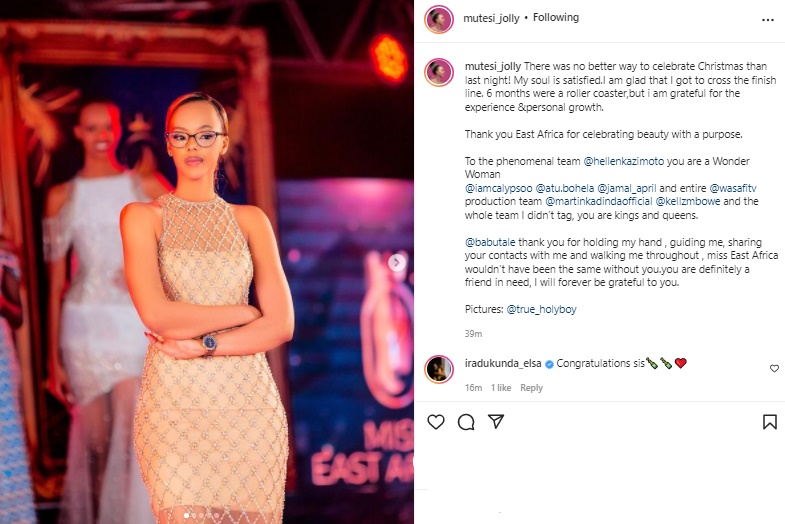The image size is (785, 524).
Task: Open iradukunda_elsa username link
Action: point(503,363)
